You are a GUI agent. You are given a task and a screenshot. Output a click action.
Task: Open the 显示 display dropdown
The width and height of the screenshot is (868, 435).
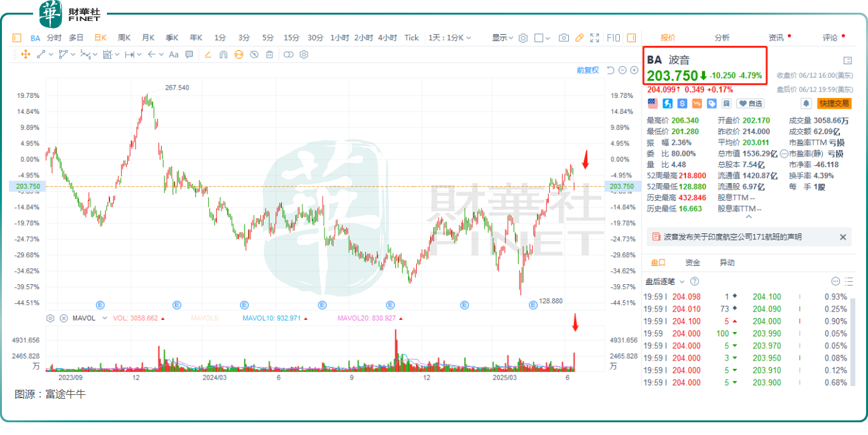click(x=503, y=38)
